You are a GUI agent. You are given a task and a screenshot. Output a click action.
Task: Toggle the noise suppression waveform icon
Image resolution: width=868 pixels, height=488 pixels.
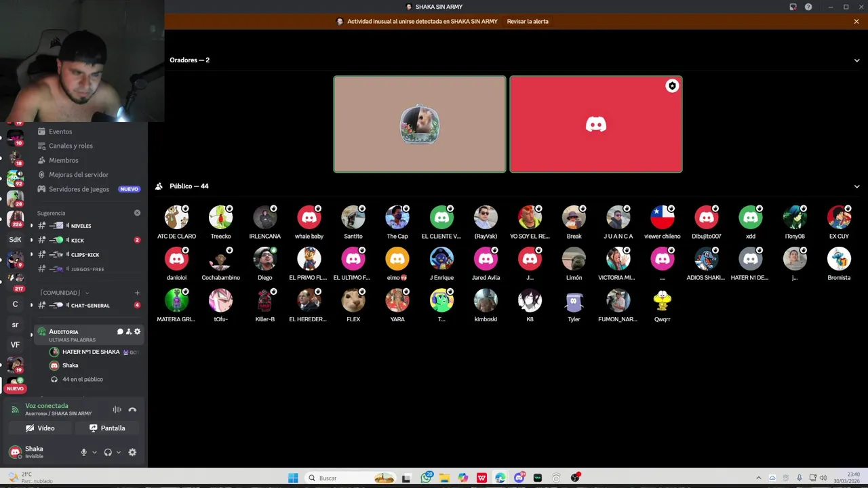coord(117,409)
